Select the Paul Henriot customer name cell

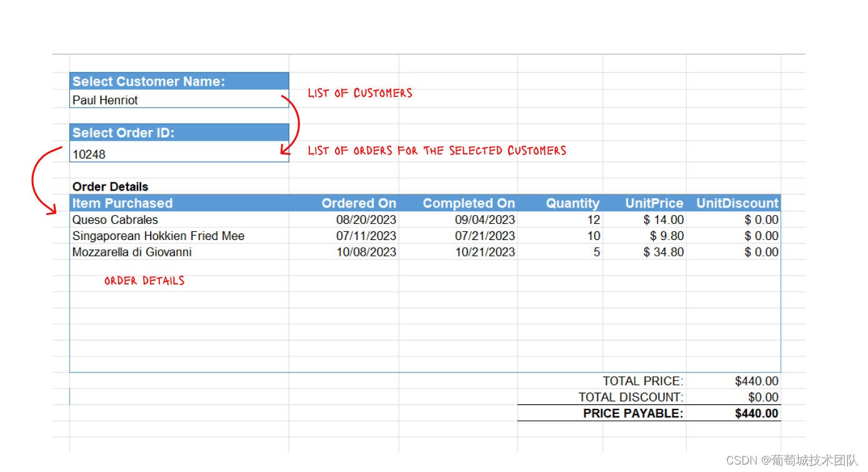(x=179, y=99)
